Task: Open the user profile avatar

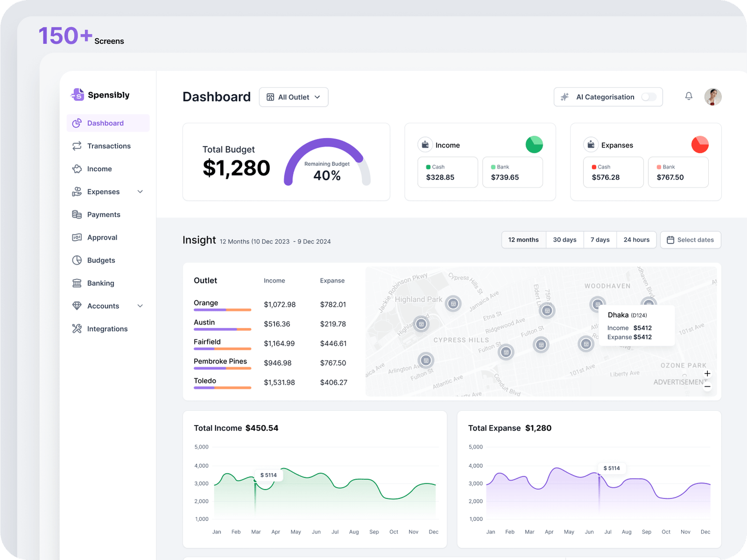Action: pos(713,97)
